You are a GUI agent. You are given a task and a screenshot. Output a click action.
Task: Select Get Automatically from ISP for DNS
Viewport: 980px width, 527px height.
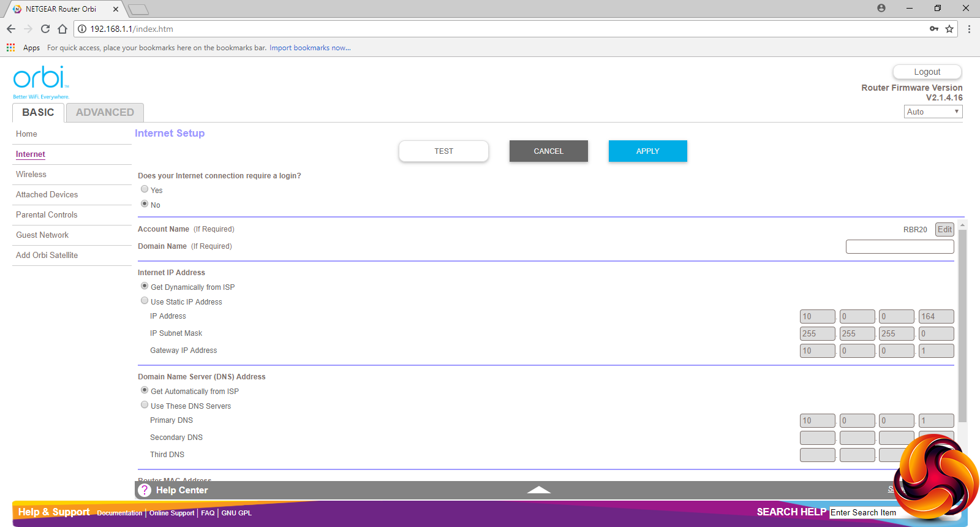145,390
